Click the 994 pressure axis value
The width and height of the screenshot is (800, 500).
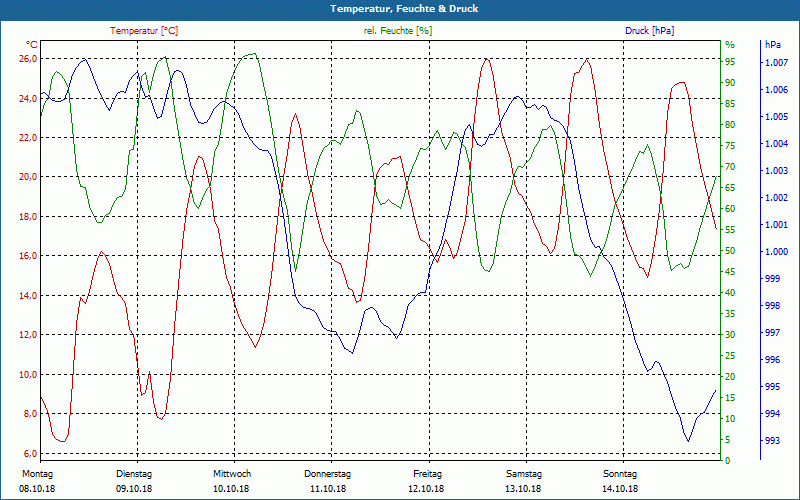coord(772,414)
